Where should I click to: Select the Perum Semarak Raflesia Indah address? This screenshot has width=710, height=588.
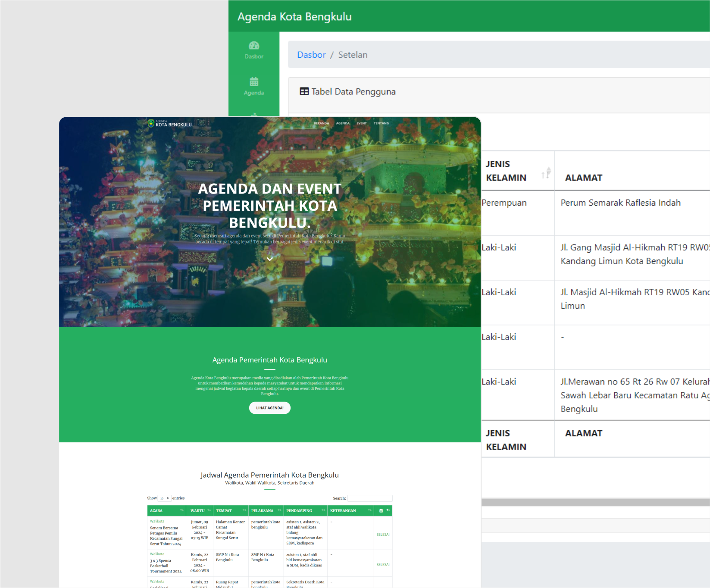(x=621, y=203)
